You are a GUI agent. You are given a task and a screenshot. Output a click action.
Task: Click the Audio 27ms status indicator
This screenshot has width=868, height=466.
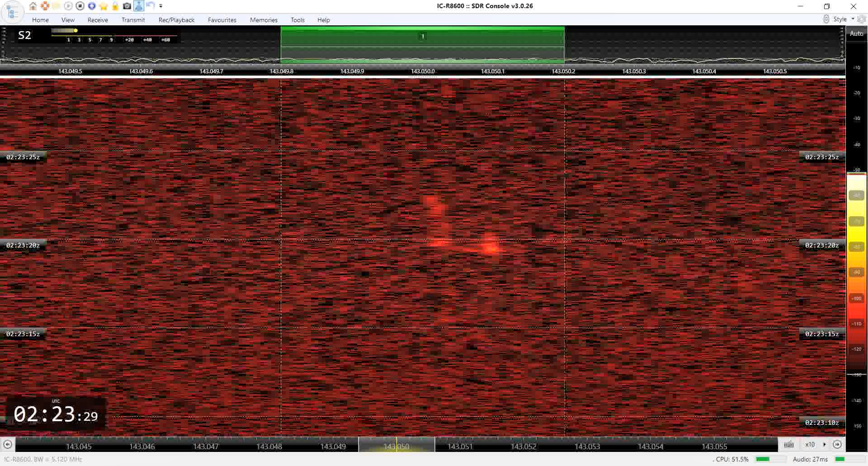tap(810, 459)
